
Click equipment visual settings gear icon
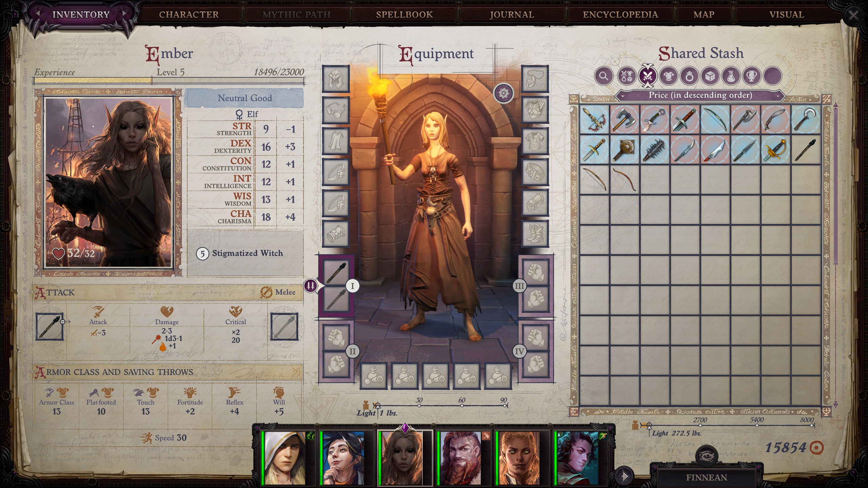pos(504,93)
